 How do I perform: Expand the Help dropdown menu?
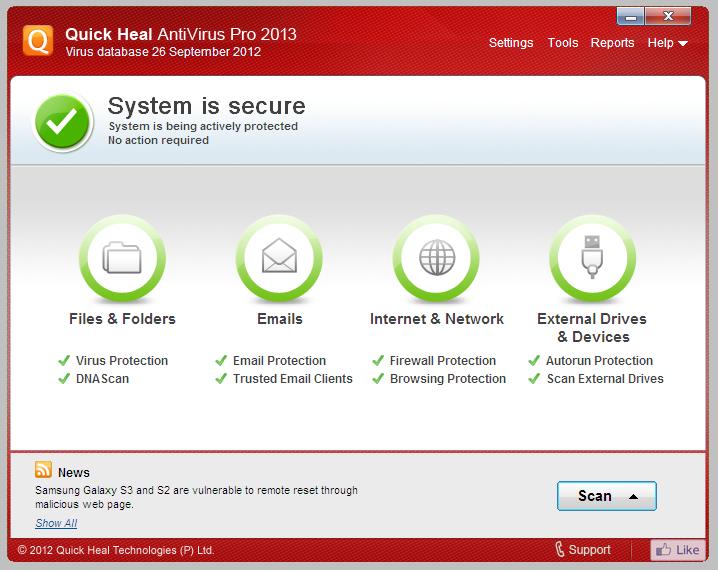(x=668, y=43)
